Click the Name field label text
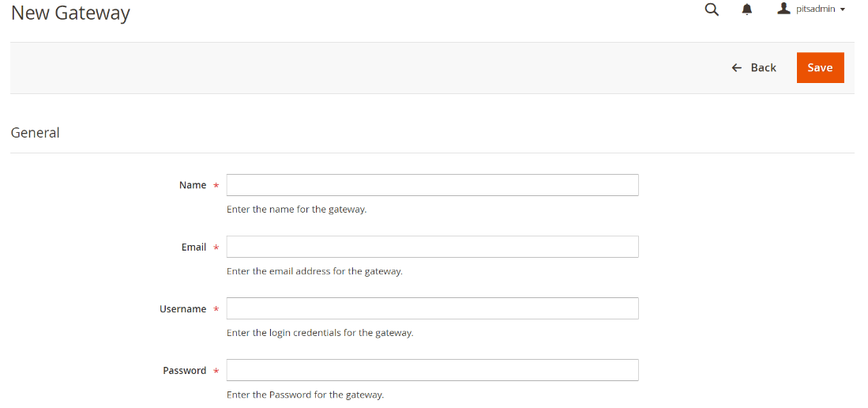This screenshot has height=408, width=868. click(193, 185)
